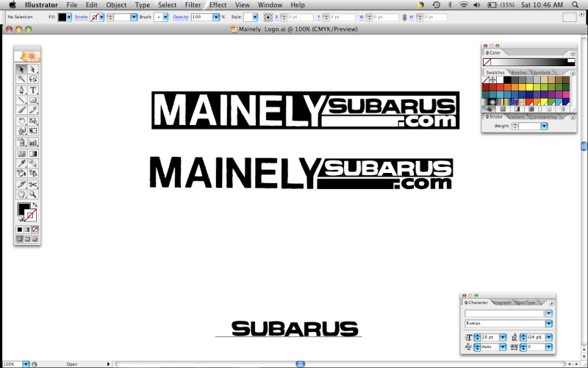The width and height of the screenshot is (588, 368).
Task: Open the zoom level dropdown at 100%
Action: click(x=26, y=364)
